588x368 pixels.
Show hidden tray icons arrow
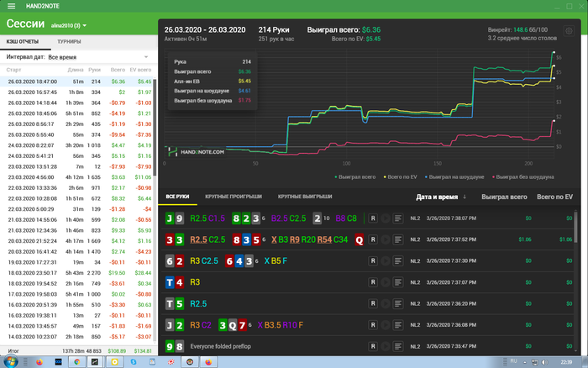(525, 362)
